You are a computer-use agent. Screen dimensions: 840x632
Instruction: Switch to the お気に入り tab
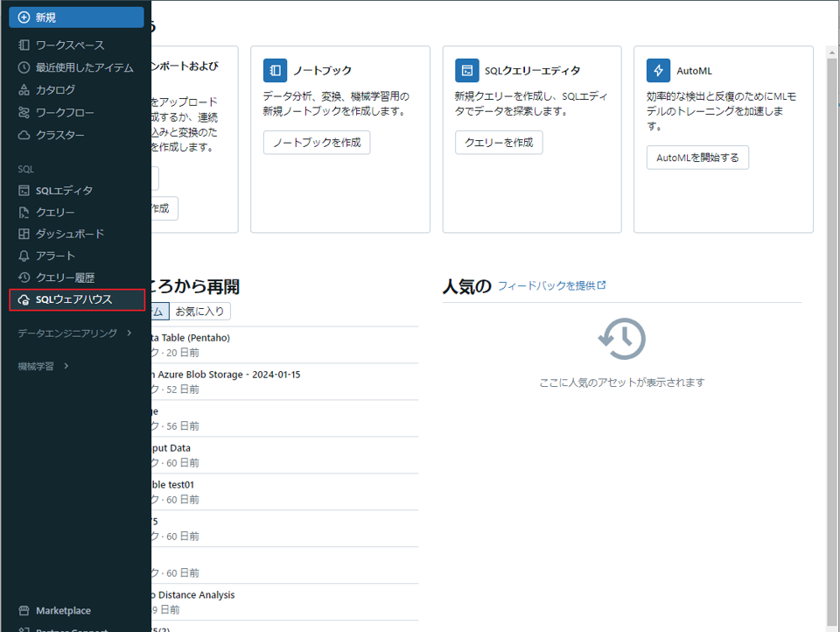pyautogui.click(x=199, y=312)
